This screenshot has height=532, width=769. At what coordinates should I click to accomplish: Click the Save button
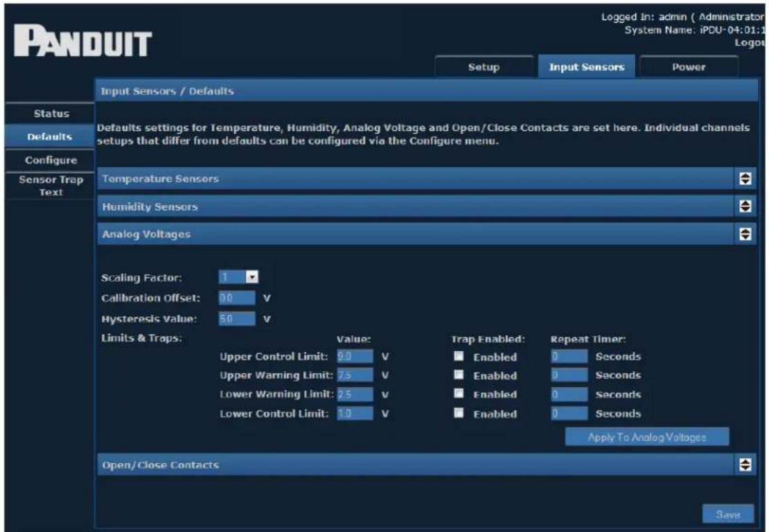tap(728, 514)
